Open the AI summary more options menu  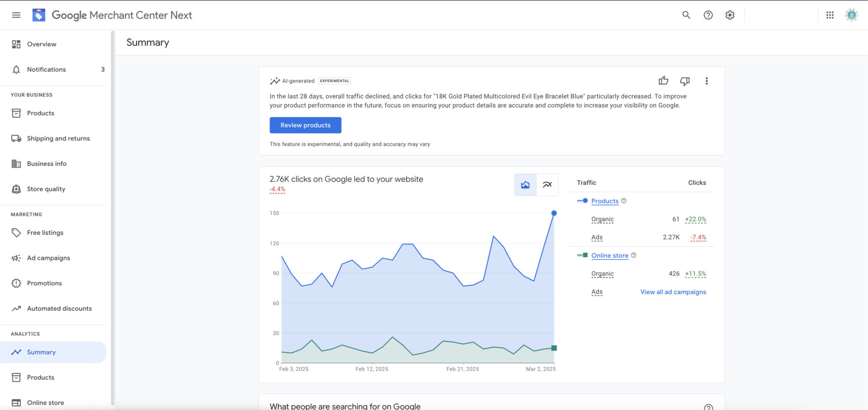pos(707,81)
